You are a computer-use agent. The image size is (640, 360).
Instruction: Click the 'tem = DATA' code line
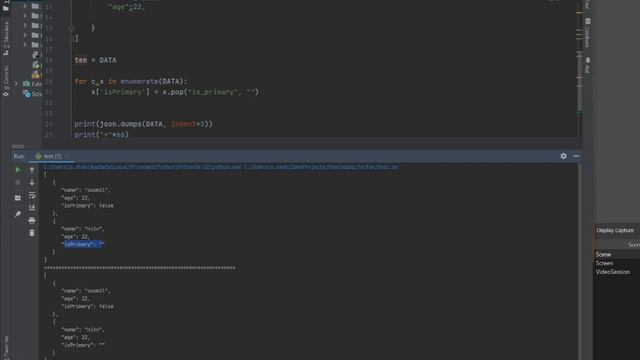[x=96, y=60]
